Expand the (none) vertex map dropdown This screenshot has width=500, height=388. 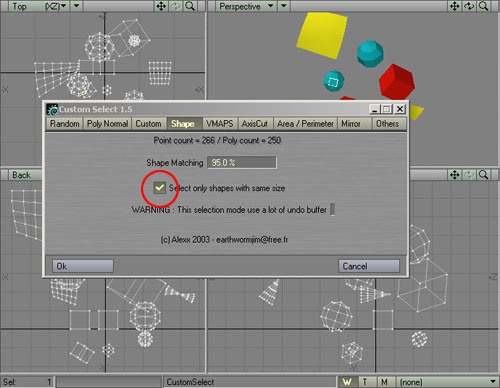(447, 382)
